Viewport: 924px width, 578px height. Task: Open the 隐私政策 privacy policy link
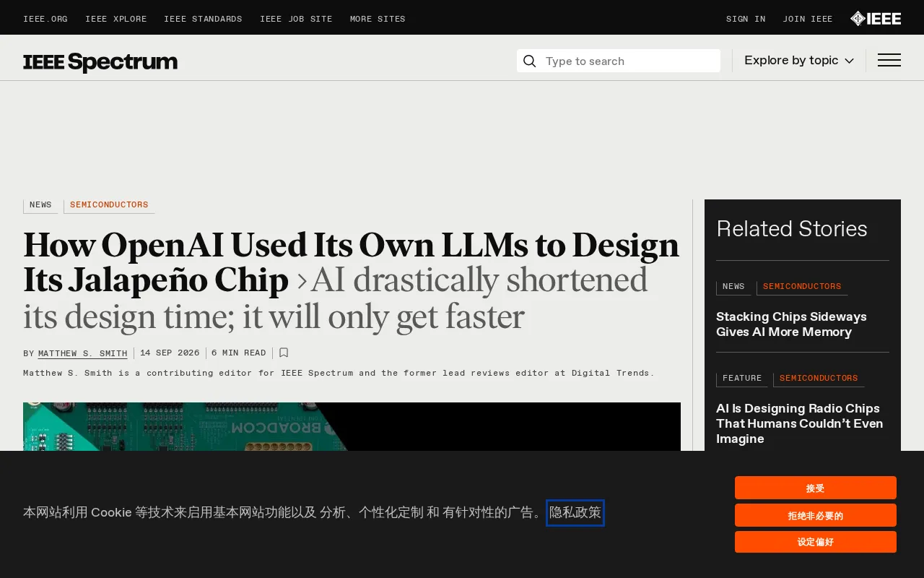575,513
